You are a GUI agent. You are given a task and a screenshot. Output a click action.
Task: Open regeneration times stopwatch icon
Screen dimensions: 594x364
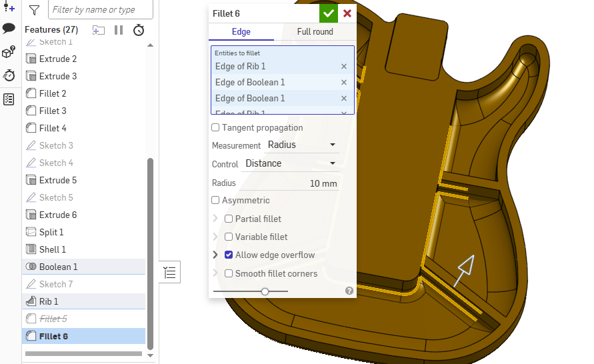tap(139, 30)
